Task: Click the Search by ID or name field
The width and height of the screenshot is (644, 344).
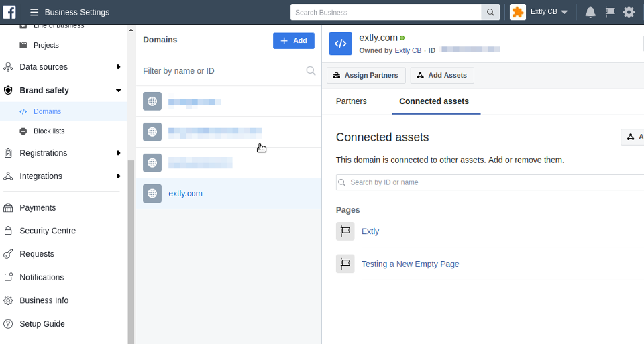Action: [490, 182]
